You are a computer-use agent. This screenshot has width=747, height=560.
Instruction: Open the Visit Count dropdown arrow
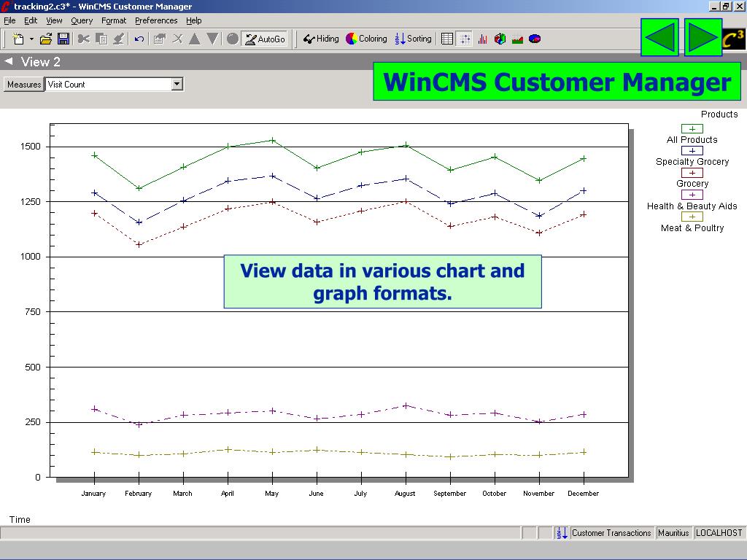click(x=177, y=85)
